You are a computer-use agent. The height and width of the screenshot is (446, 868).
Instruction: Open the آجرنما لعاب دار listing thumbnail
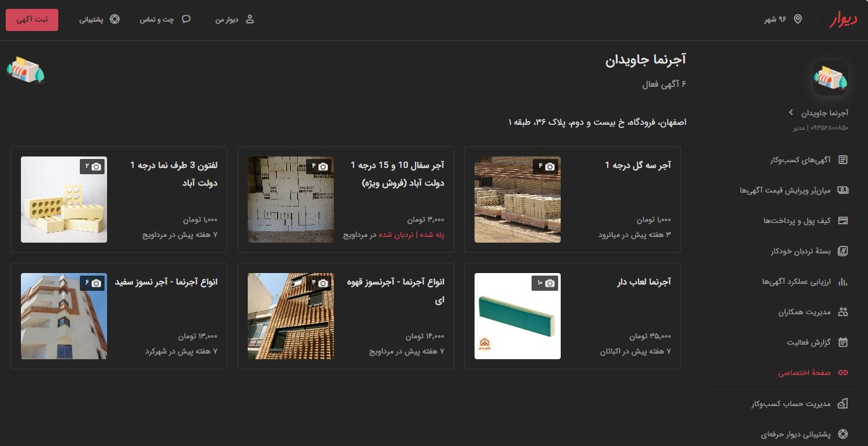click(x=517, y=316)
